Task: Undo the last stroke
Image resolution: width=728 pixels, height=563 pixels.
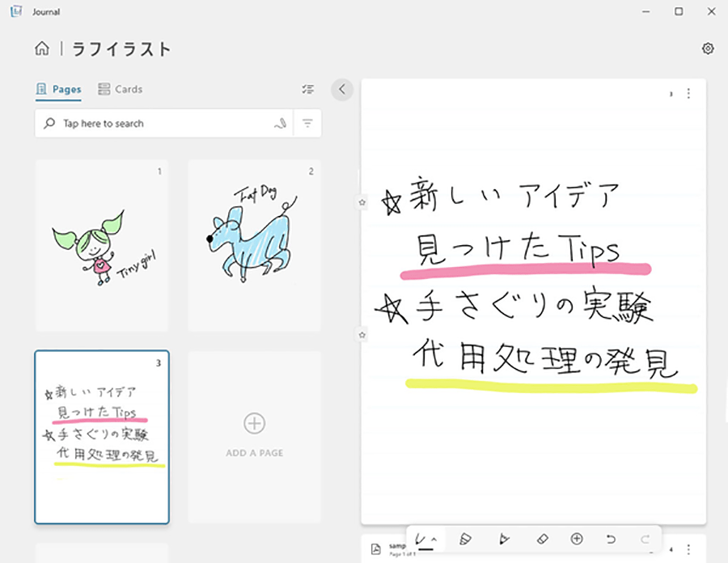Action: coord(611,540)
